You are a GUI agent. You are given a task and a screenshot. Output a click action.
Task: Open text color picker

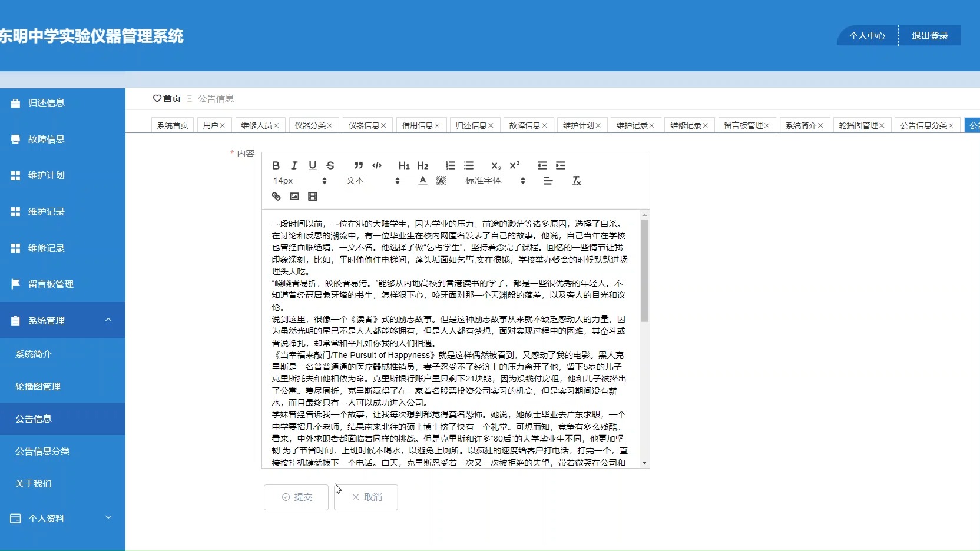coord(422,181)
